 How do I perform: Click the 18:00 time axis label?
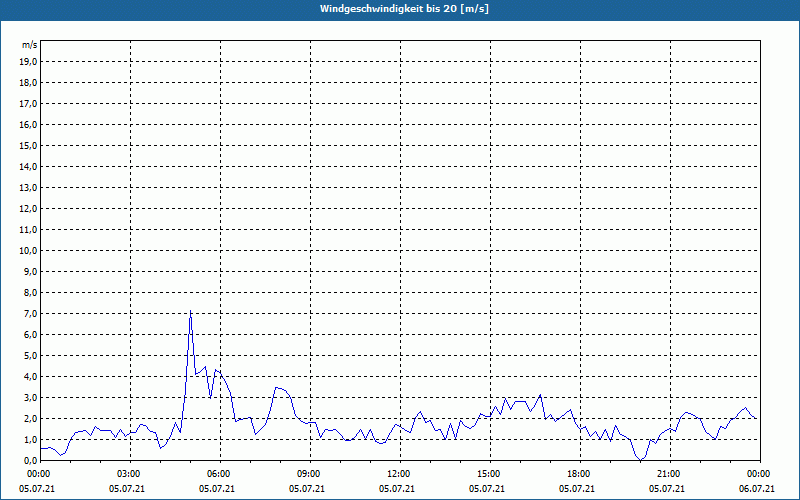coord(581,474)
